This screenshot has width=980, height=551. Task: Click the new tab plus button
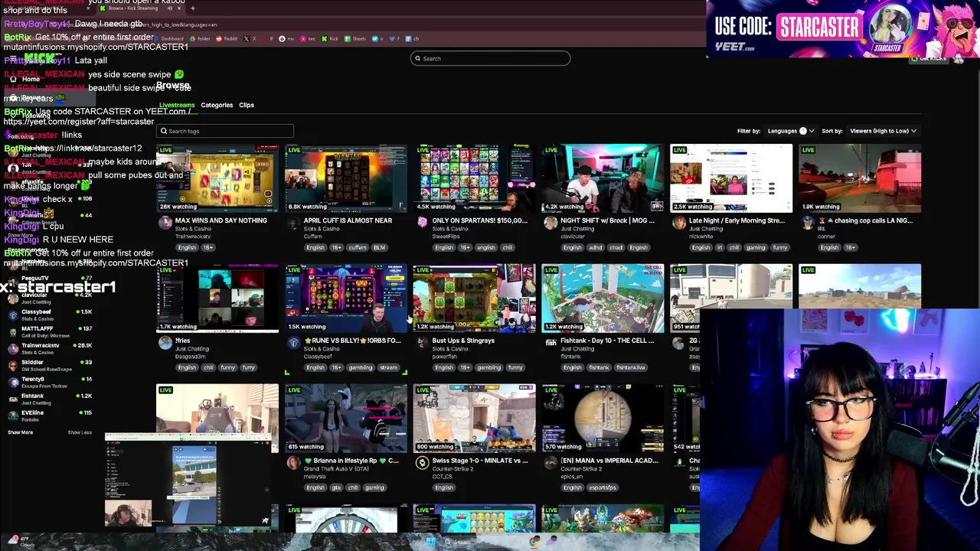192,8
